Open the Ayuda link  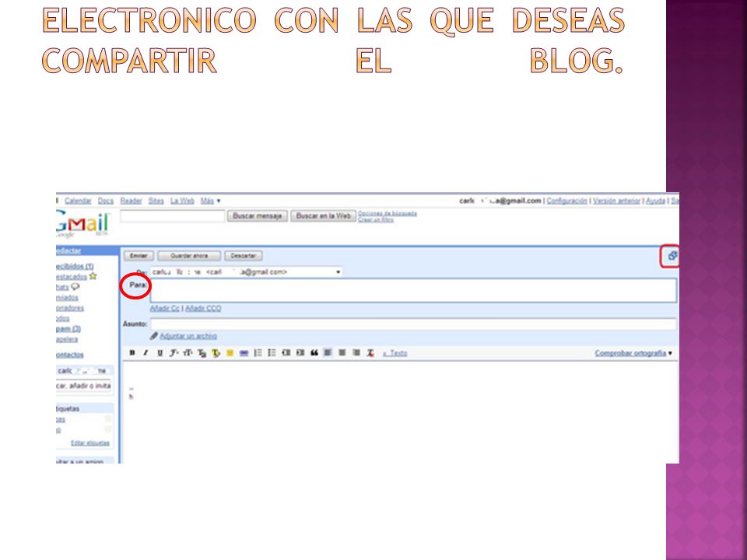pyautogui.click(x=655, y=201)
